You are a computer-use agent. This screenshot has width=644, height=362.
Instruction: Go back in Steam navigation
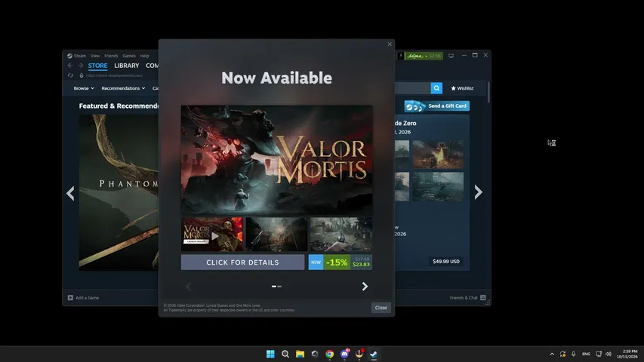(70, 66)
